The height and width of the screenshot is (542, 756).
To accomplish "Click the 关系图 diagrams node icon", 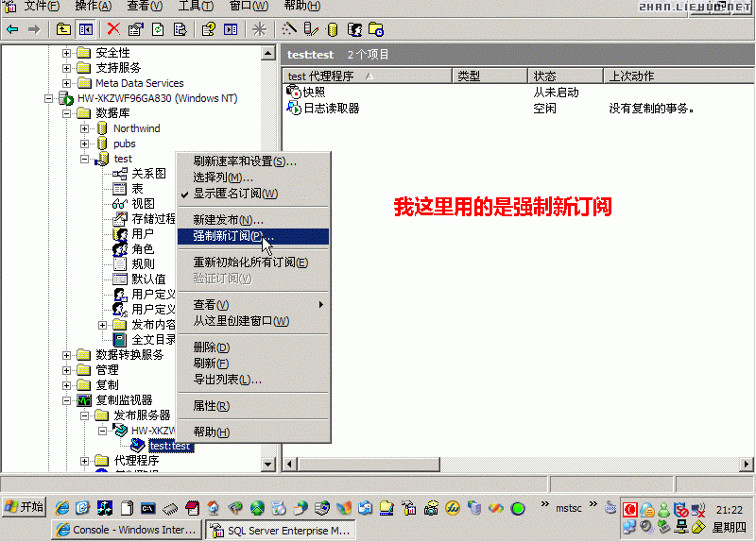I will (x=120, y=174).
